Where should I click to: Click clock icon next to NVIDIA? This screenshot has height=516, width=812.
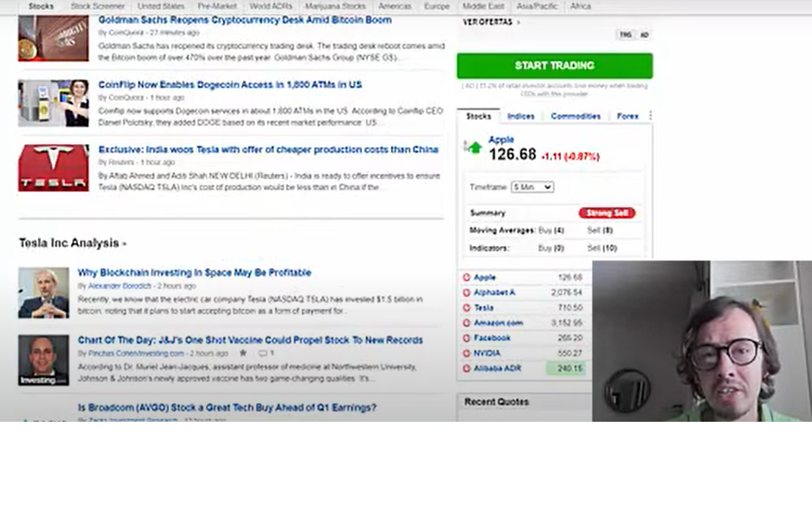466,353
